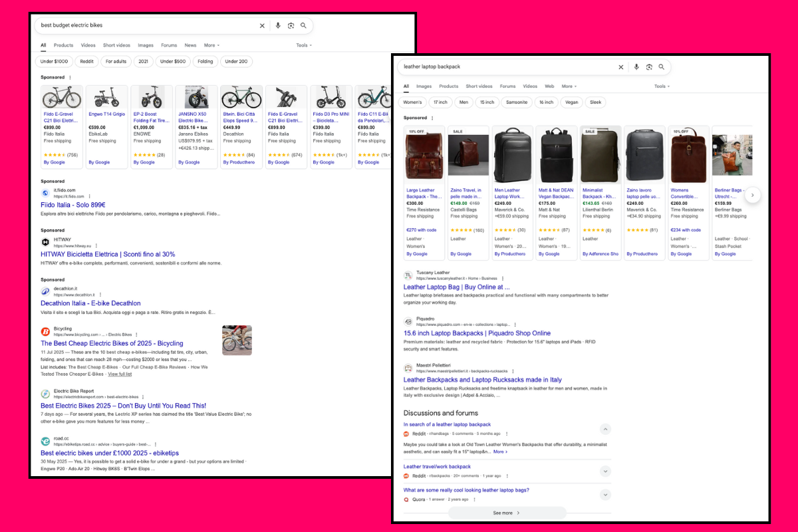This screenshot has height=532, width=798.
Task: Open 'The Best Cheap Electric Bikes of 2025' link
Action: [x=112, y=344]
